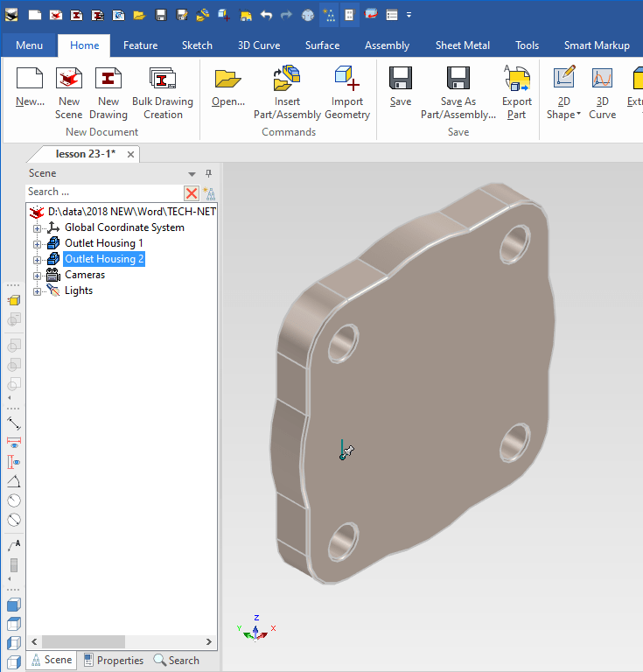Image resolution: width=643 pixels, height=672 pixels.
Task: Click the Scene browser horizontal scrollbar
Action: (83, 641)
